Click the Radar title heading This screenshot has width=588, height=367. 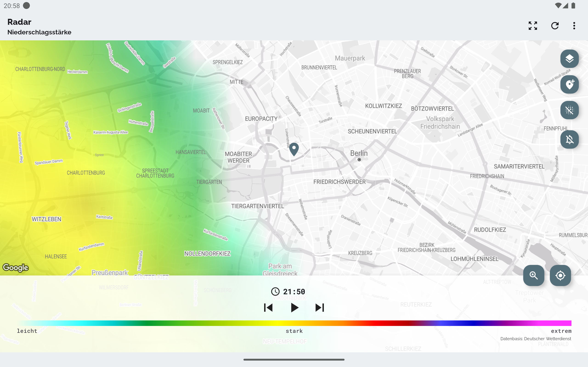point(20,22)
